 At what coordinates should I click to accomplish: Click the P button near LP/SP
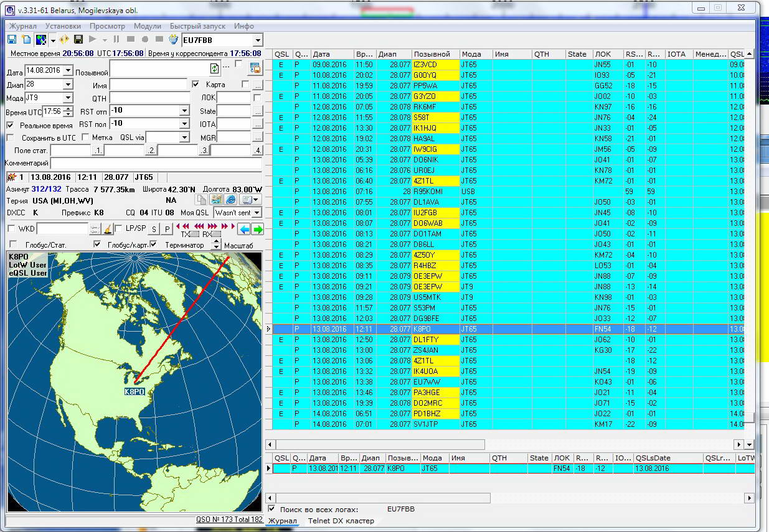(x=167, y=229)
